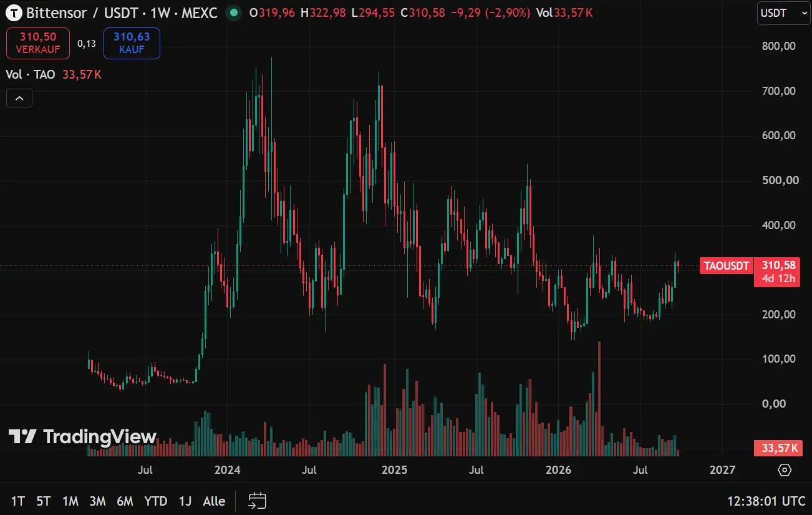
Task: Click the Vol · TAO indicator label
Action: click(x=31, y=74)
